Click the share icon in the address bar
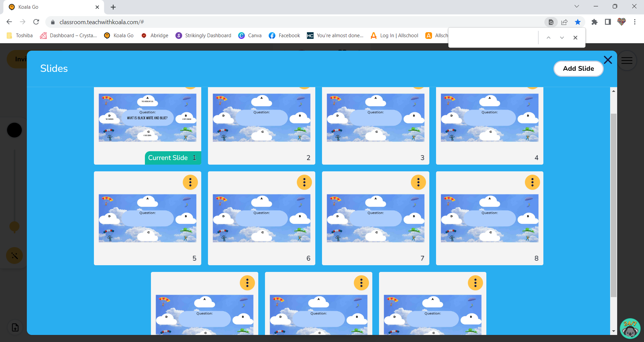Image resolution: width=644 pixels, height=342 pixels. click(x=564, y=22)
